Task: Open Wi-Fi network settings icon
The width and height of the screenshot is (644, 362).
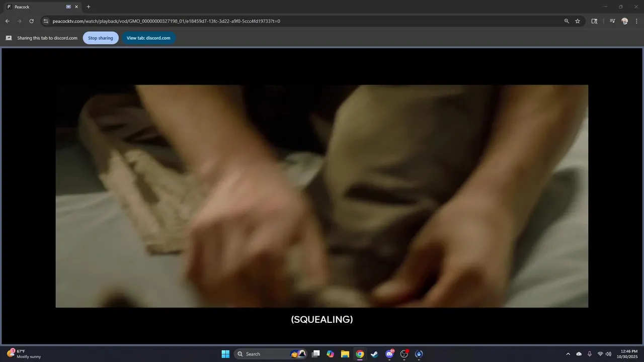Action: pos(600,354)
